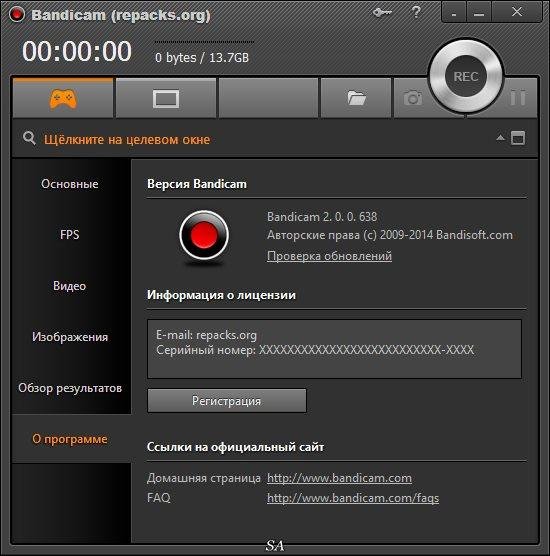
Task: Minimize to tray with small dash button
Action: [454, 13]
